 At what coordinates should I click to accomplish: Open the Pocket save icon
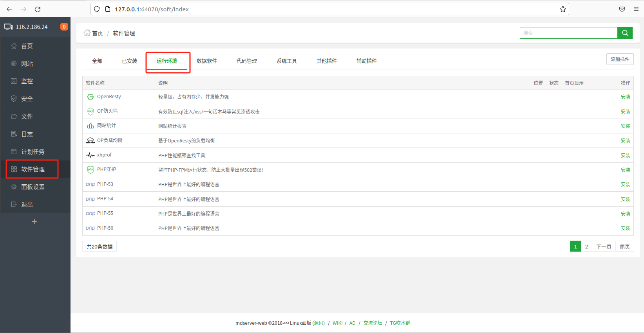[x=622, y=9]
